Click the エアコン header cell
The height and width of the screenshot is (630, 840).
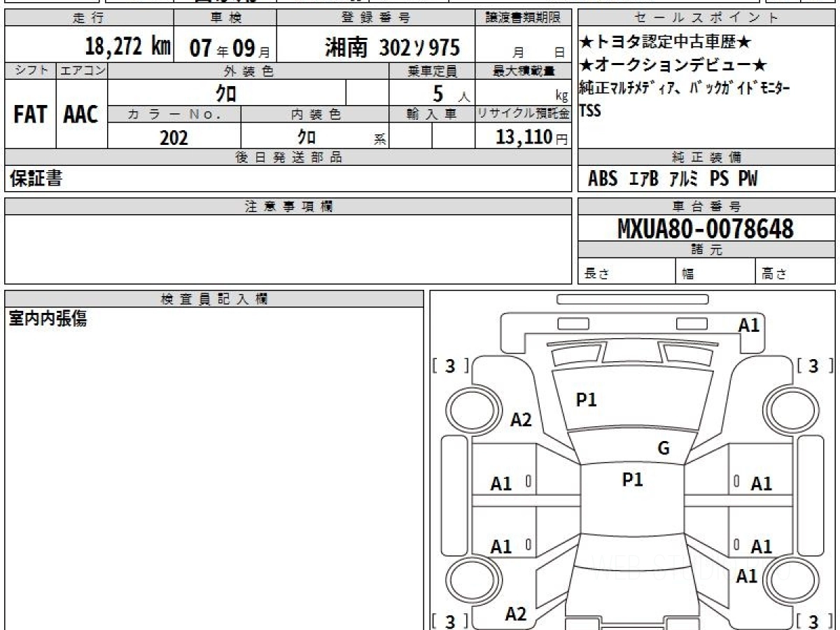point(82,71)
